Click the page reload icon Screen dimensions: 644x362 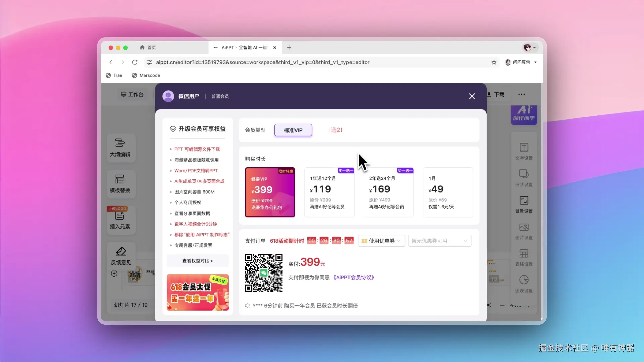click(135, 62)
